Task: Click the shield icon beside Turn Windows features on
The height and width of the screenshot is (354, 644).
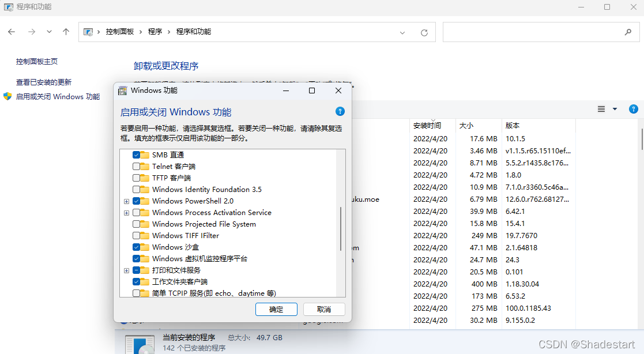Action: click(x=7, y=96)
